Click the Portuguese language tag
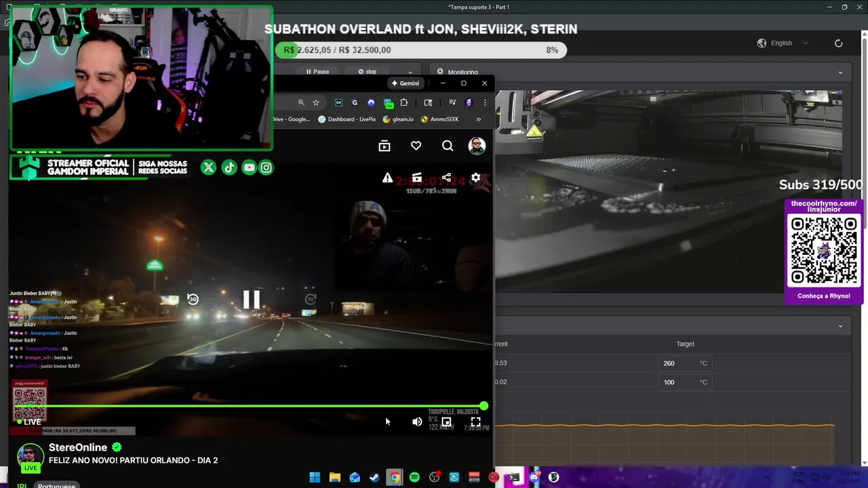 tap(56, 485)
